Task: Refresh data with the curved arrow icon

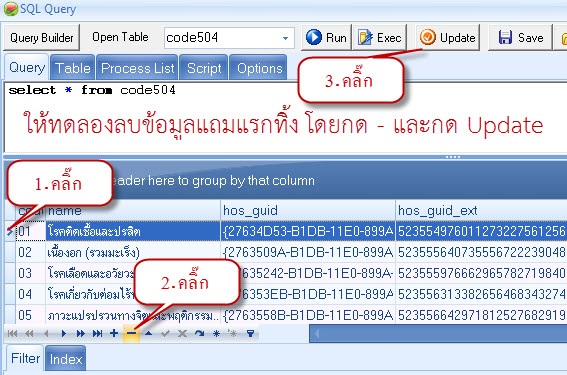Action: (x=199, y=333)
